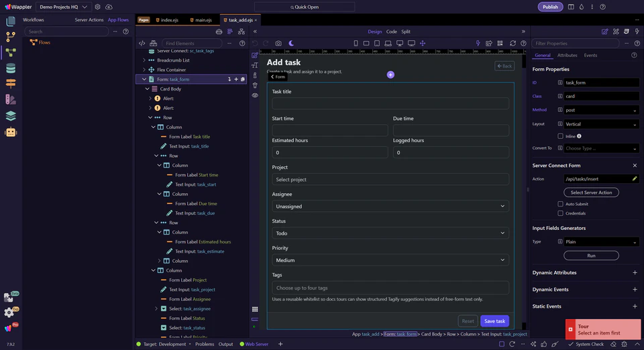Click the purple plus insert element button
The image size is (644, 350).
(x=390, y=74)
